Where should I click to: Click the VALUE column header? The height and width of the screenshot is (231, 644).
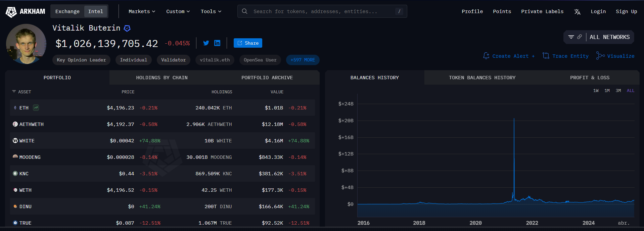coord(277,92)
